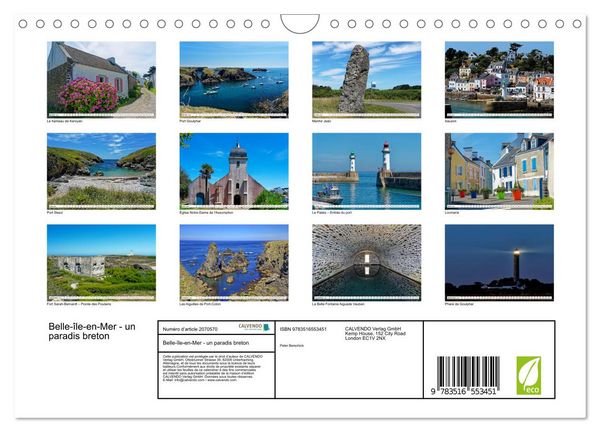Click the 'Les Aiguilles de Port-Coton' caption

pos(200,304)
